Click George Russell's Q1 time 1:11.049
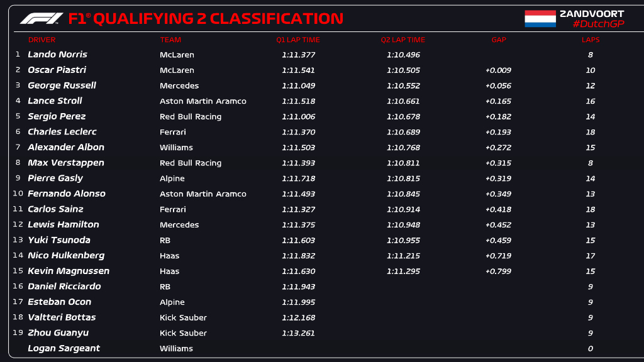The image size is (644, 362). tap(299, 85)
